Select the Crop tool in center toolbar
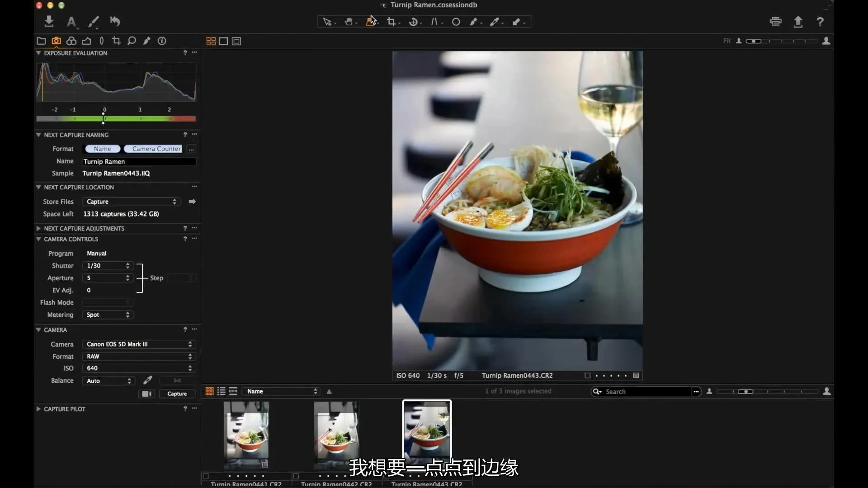 point(391,22)
